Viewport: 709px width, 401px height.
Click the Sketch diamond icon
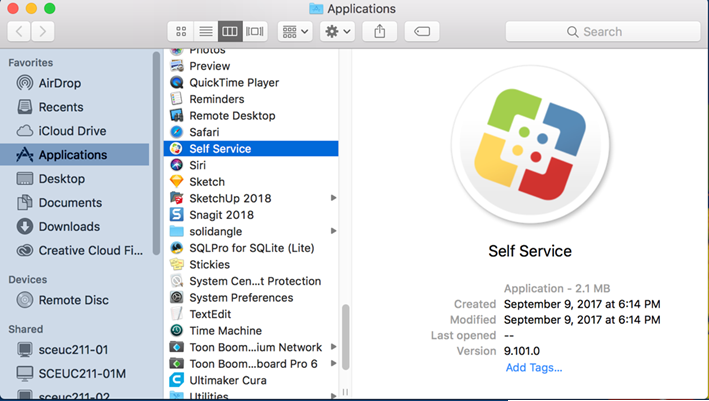click(x=176, y=182)
